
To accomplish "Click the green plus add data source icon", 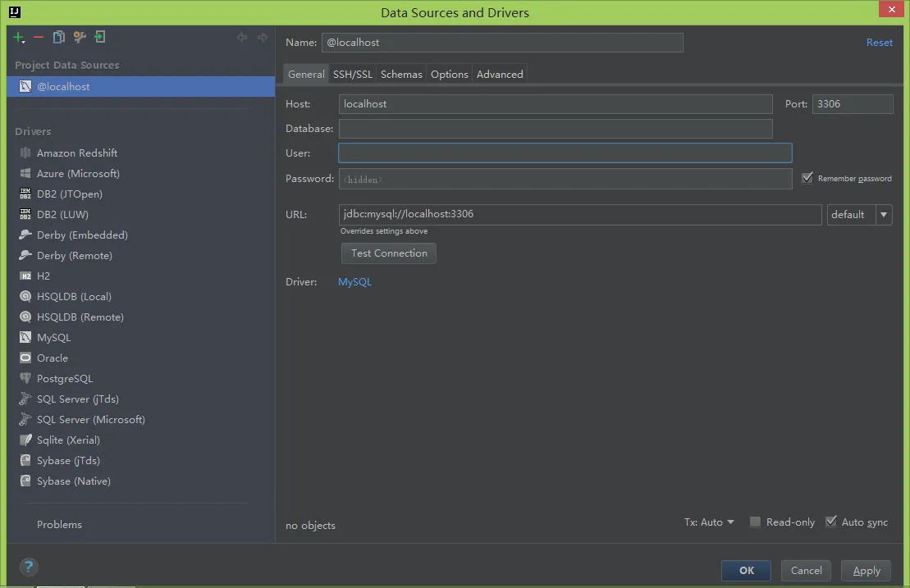I will coord(19,38).
